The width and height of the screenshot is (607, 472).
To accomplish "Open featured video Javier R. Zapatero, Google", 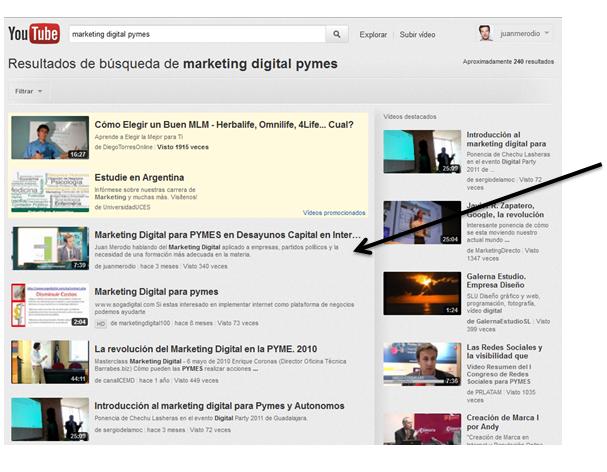I will coord(505,210).
